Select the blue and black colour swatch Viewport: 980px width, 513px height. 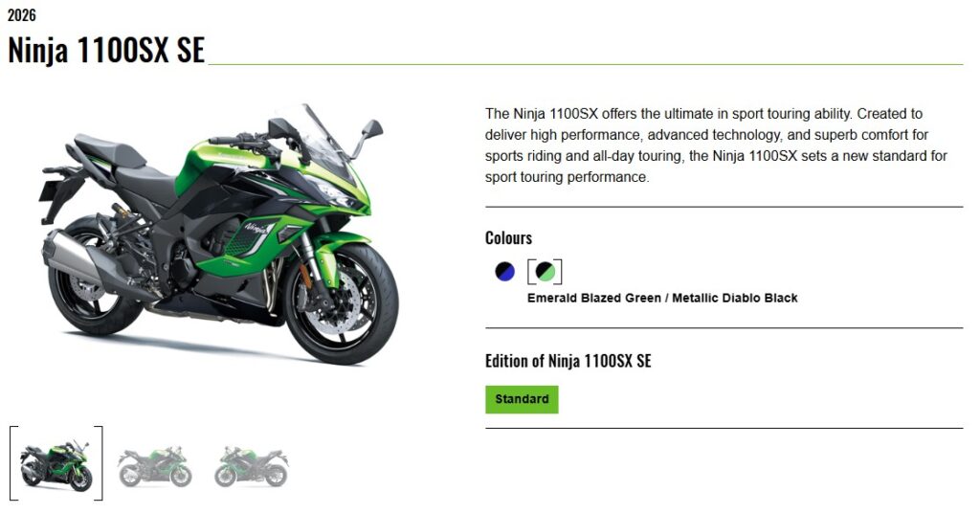(x=505, y=272)
